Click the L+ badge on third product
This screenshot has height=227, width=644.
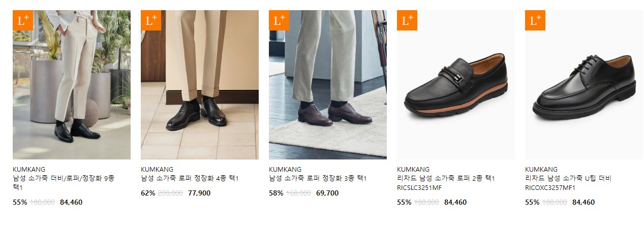click(279, 20)
